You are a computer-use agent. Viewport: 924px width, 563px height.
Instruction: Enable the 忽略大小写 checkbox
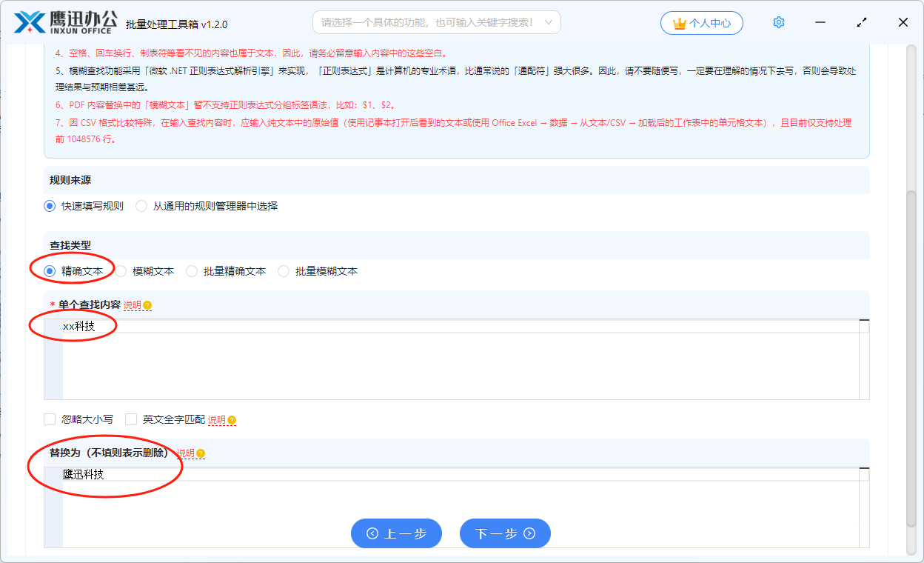(50, 419)
